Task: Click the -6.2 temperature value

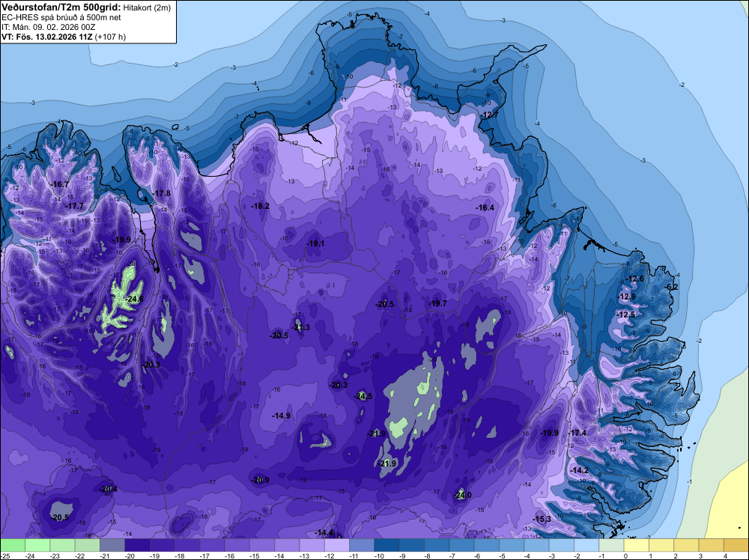Action: (x=672, y=287)
